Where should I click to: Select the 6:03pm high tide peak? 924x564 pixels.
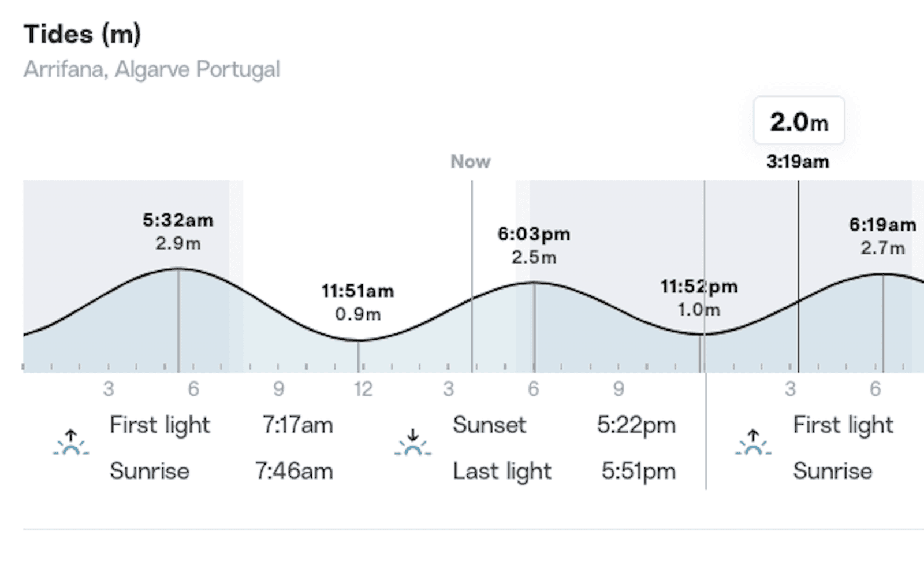pos(534,283)
